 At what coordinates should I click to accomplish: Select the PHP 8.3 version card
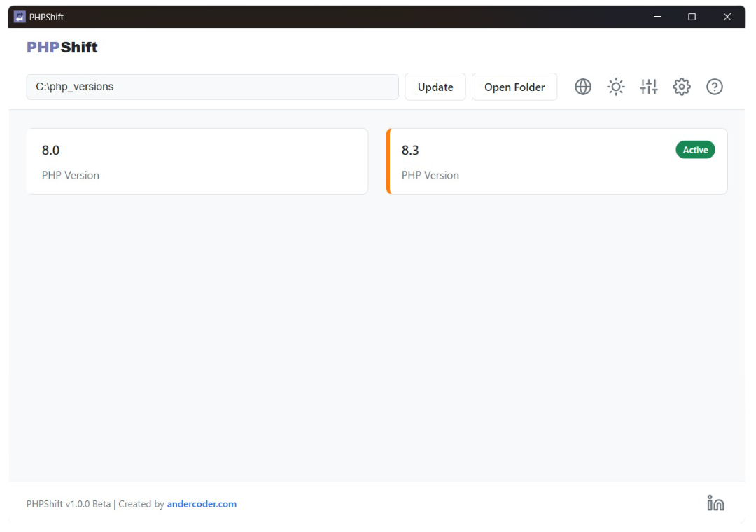tap(557, 161)
